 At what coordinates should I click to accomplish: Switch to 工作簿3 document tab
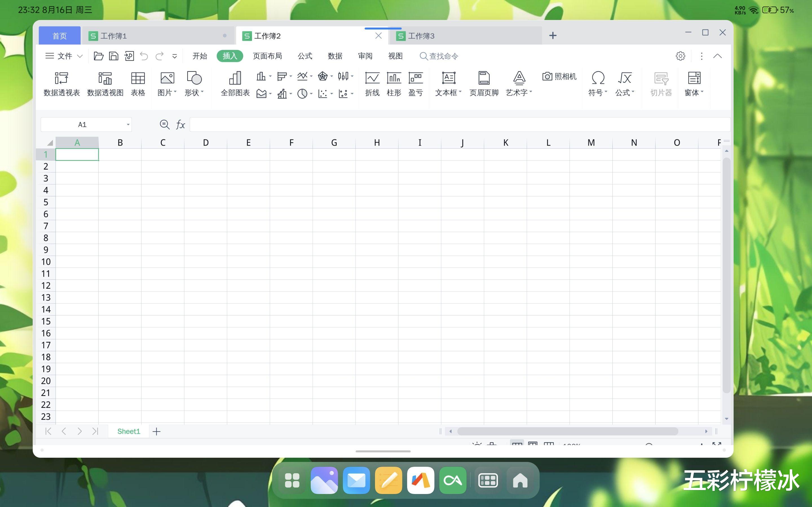(421, 36)
